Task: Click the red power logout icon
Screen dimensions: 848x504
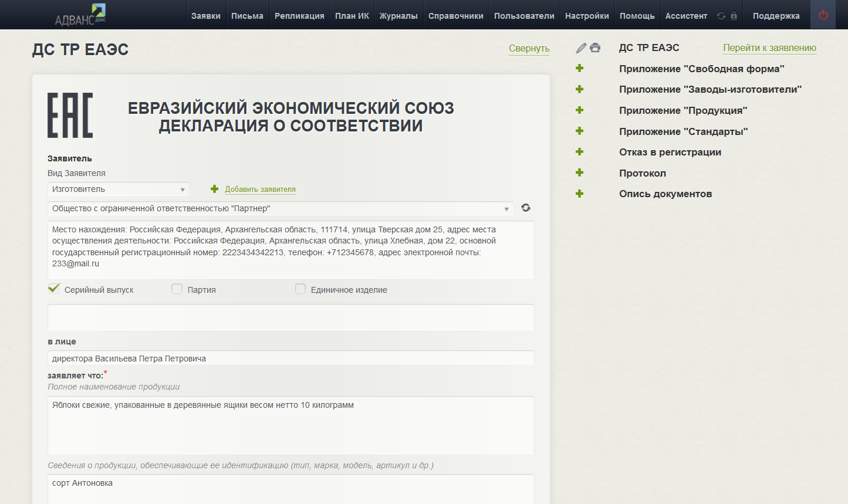Action: point(823,15)
